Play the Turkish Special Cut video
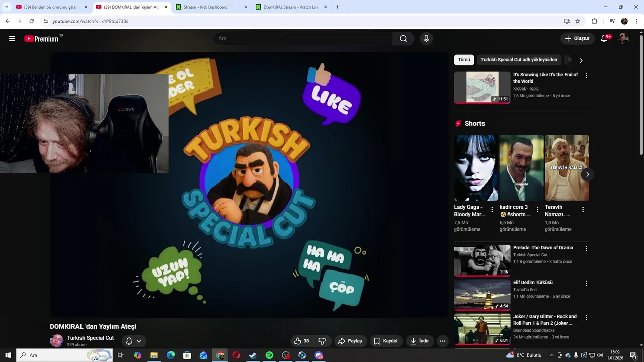Screen dimensions: 644x362 point(249,185)
